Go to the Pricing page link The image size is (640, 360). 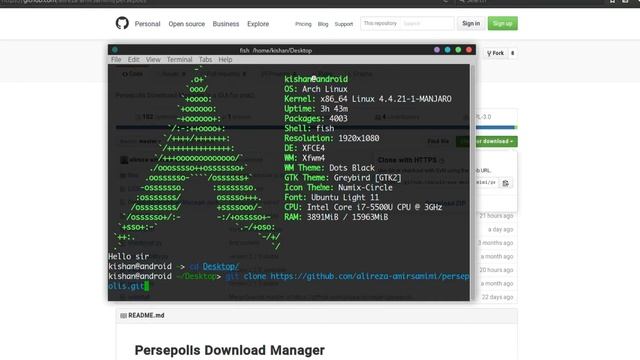click(303, 24)
